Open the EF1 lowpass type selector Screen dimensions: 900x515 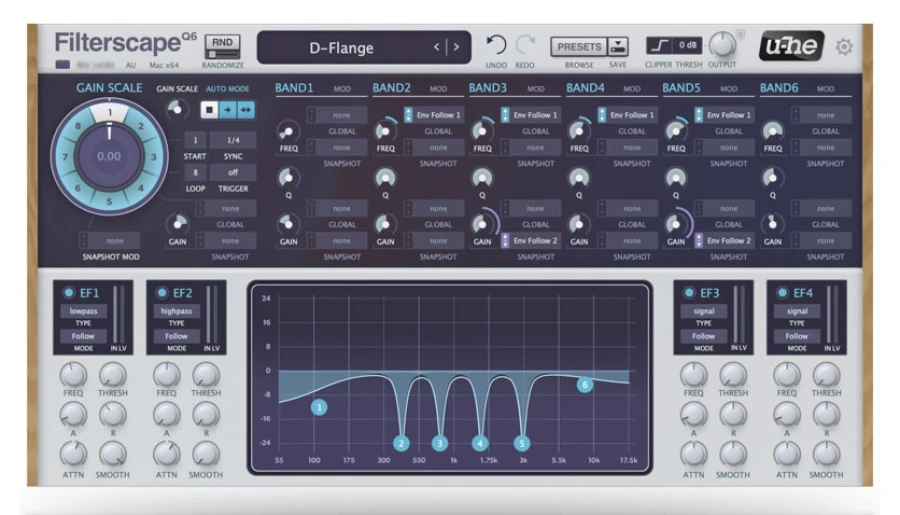coord(83,311)
